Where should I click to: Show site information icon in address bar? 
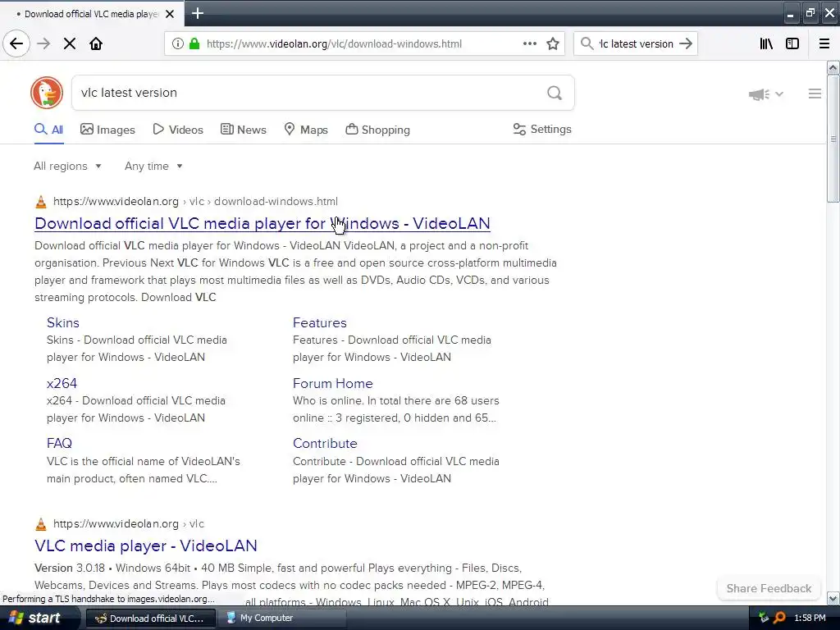click(x=178, y=43)
